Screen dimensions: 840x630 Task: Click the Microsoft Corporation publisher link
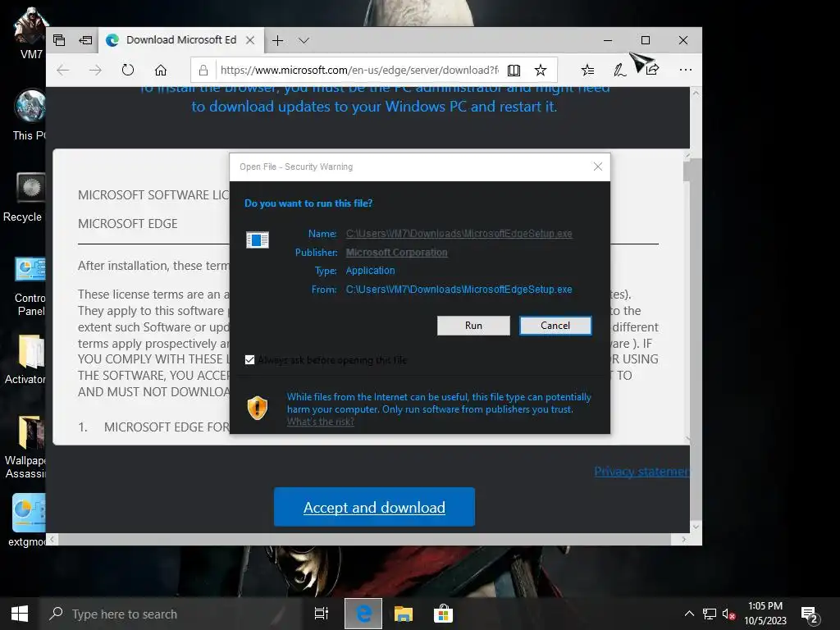pyautogui.click(x=396, y=253)
